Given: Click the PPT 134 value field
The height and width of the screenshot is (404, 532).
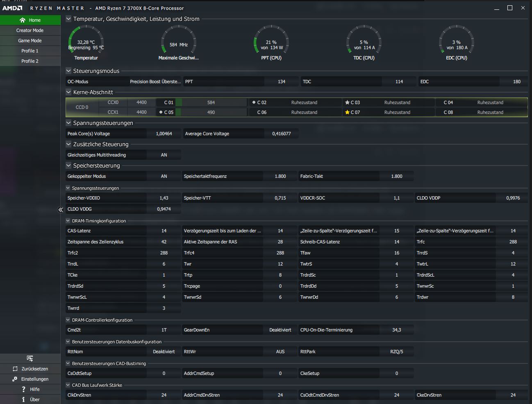Looking at the screenshot, I should coord(282,82).
